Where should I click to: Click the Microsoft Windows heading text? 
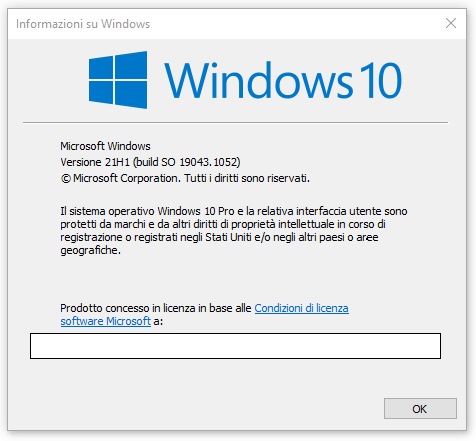point(105,146)
